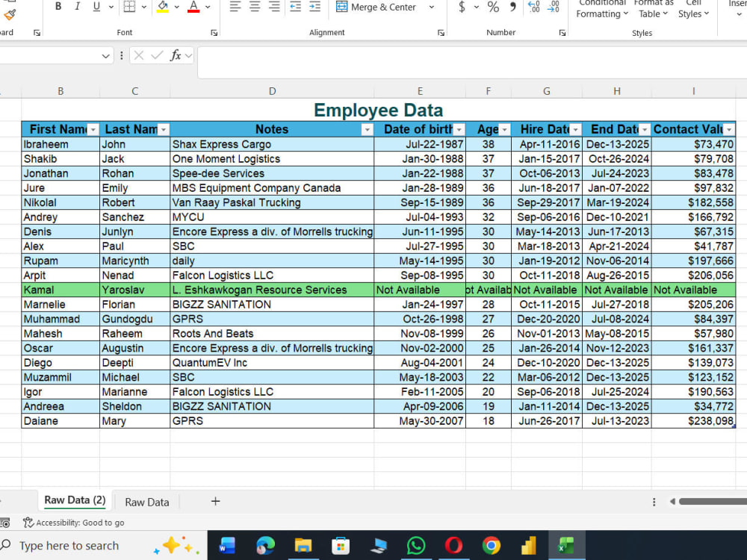
Task: Align text right
Action: pos(274,7)
